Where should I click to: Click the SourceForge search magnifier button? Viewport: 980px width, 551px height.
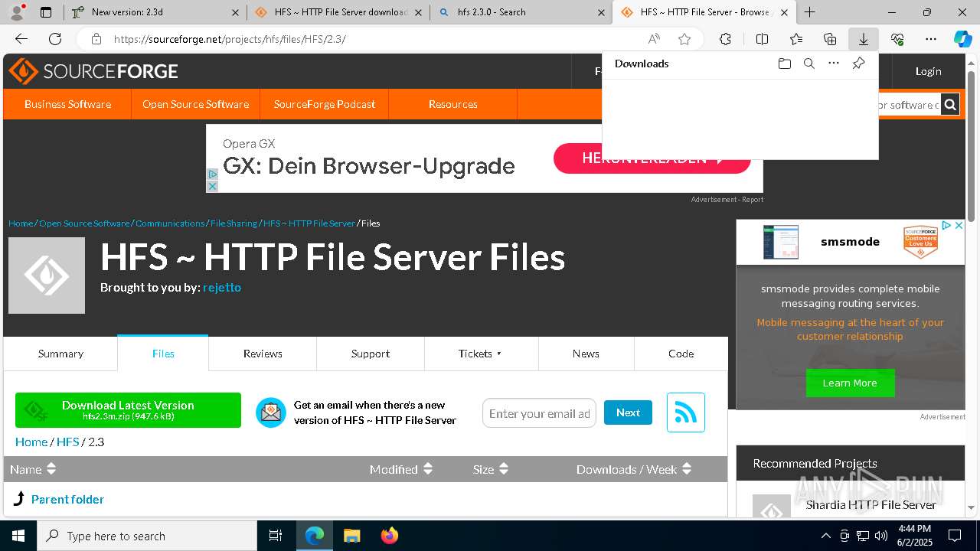click(949, 105)
